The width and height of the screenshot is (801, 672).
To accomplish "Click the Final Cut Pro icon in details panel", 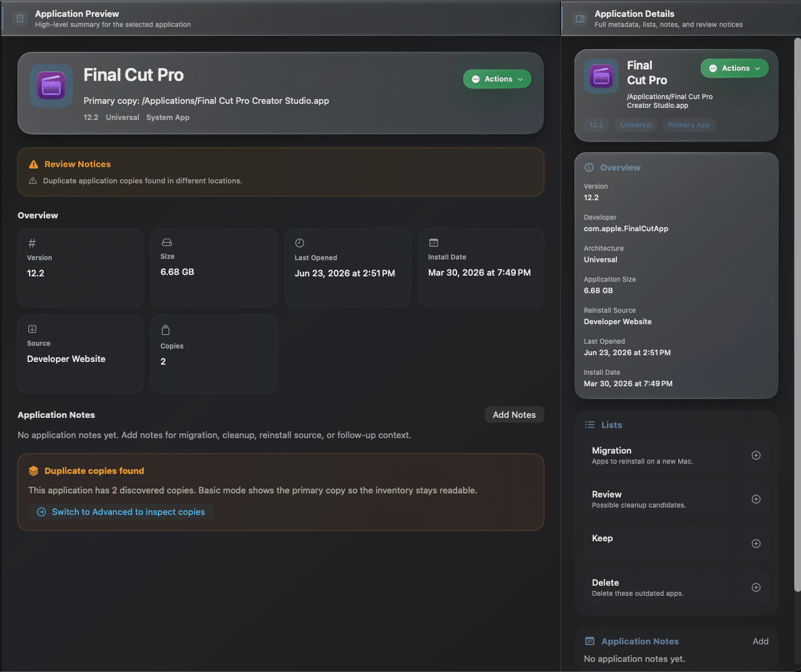I will coord(601,76).
